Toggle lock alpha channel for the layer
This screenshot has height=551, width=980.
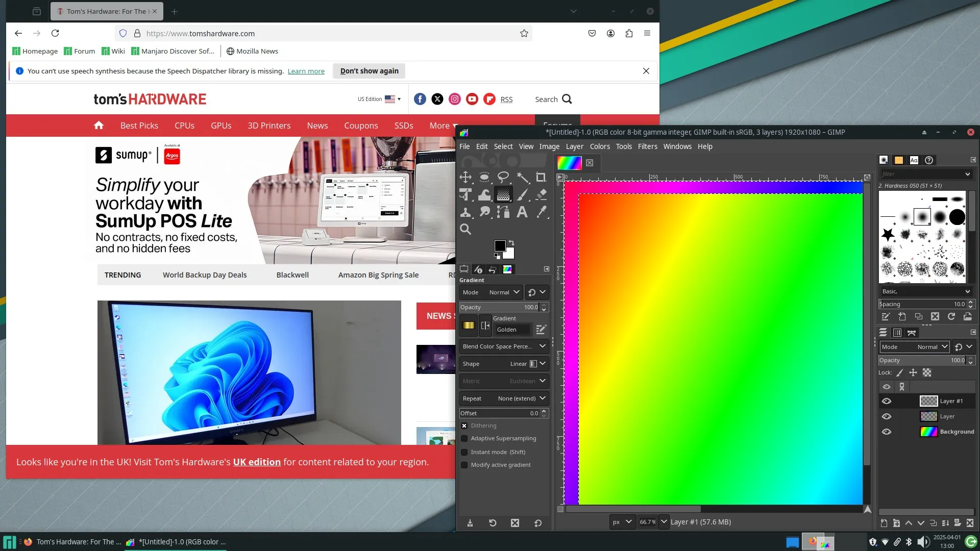coord(927,373)
